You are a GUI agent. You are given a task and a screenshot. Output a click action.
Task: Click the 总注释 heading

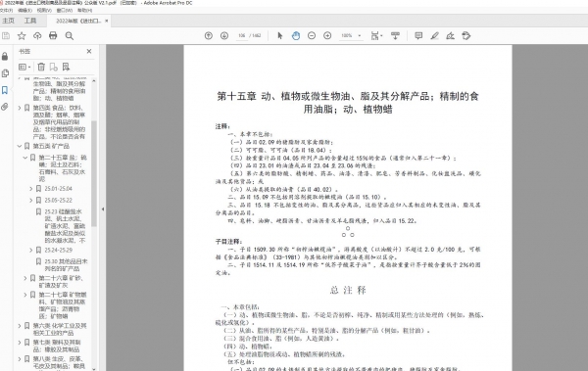348,290
